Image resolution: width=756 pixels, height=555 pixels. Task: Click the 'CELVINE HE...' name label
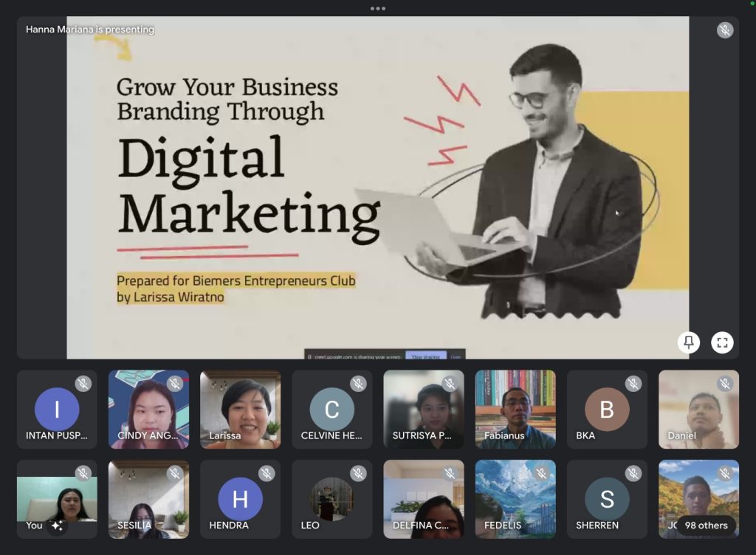point(331,435)
